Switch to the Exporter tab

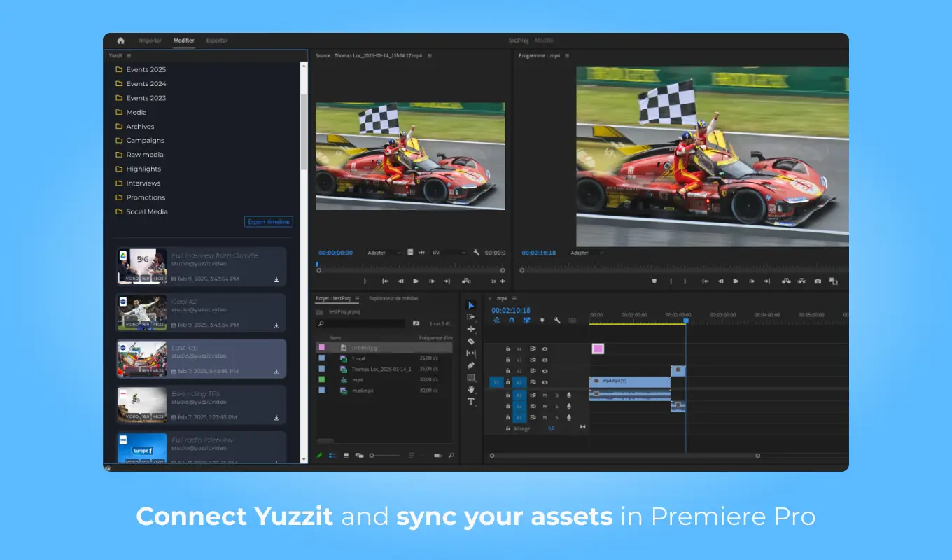(217, 41)
